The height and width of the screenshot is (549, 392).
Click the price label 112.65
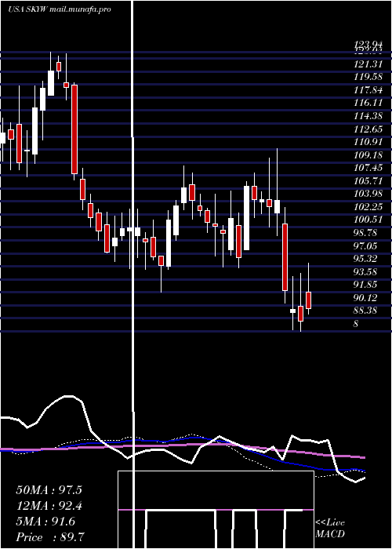[x=368, y=129]
